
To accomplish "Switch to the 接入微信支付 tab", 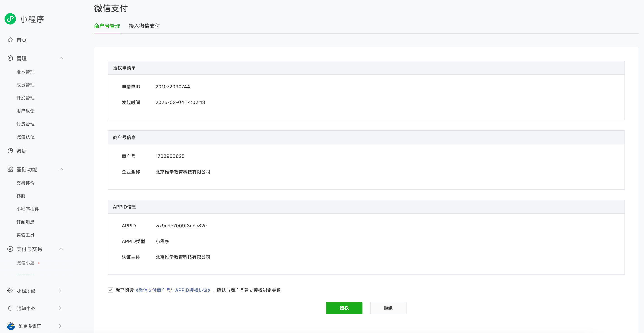I will pyautogui.click(x=144, y=26).
